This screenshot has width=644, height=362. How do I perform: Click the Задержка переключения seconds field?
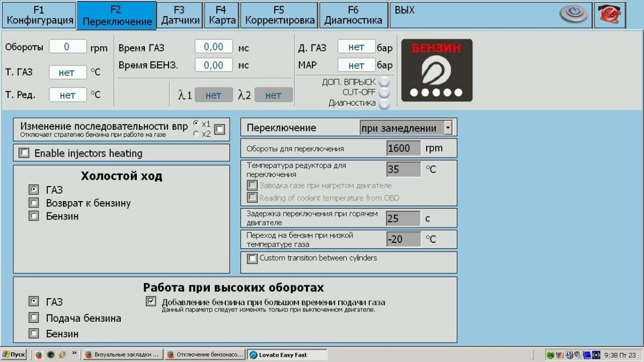coord(403,218)
